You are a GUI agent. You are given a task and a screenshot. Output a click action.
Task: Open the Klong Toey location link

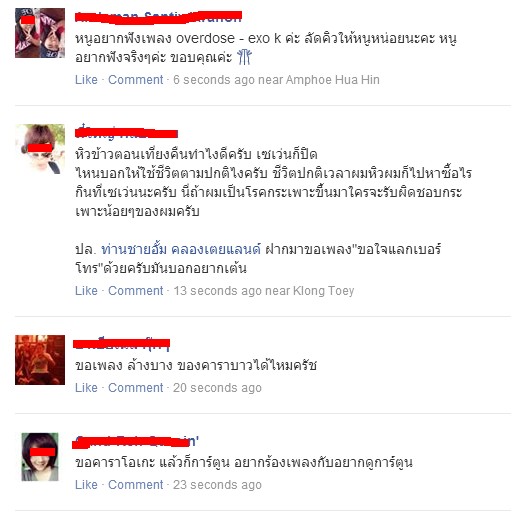(x=323, y=291)
